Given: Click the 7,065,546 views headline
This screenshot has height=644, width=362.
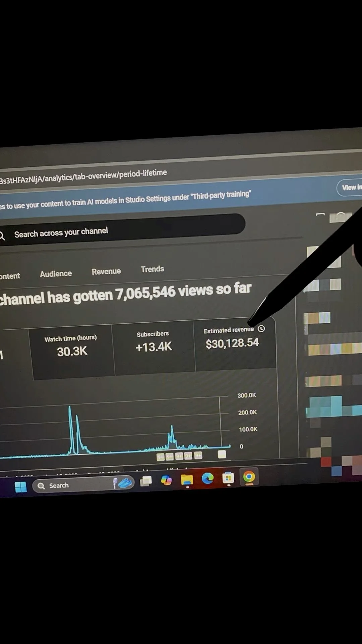Looking at the screenshot, I should 125,293.
